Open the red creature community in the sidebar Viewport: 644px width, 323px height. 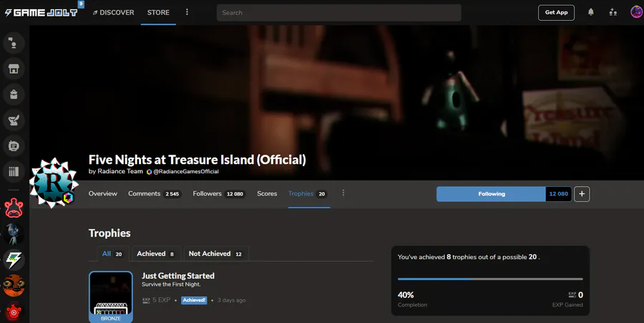tap(14, 208)
